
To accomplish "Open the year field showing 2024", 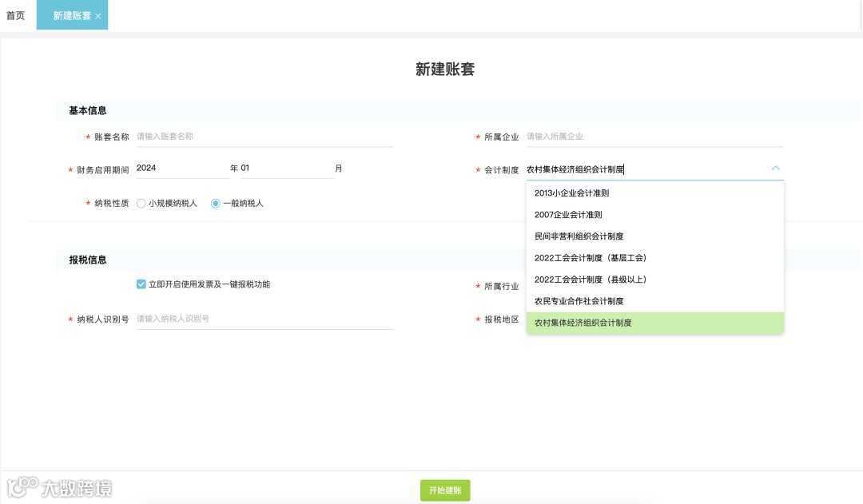I will [x=183, y=169].
